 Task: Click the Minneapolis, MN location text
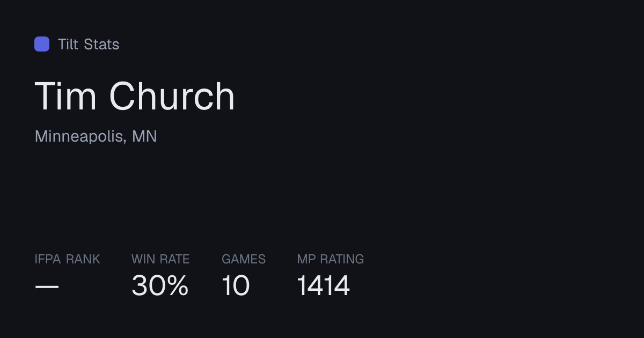(96, 136)
